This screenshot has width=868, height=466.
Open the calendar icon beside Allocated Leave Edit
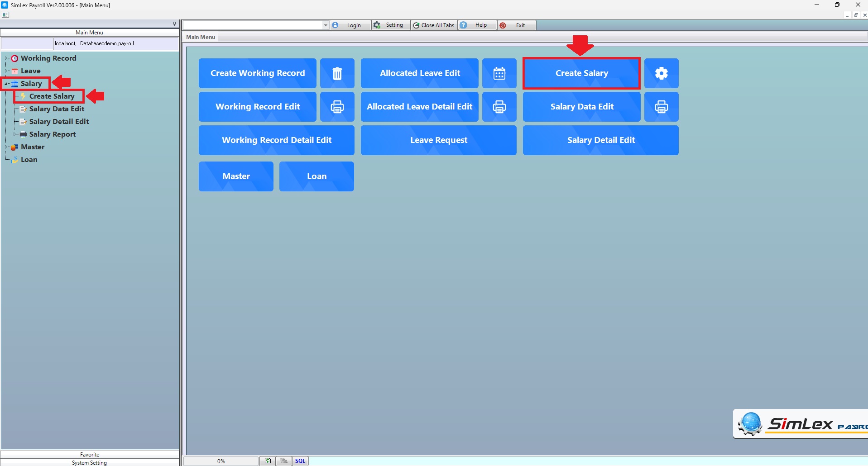pyautogui.click(x=499, y=73)
